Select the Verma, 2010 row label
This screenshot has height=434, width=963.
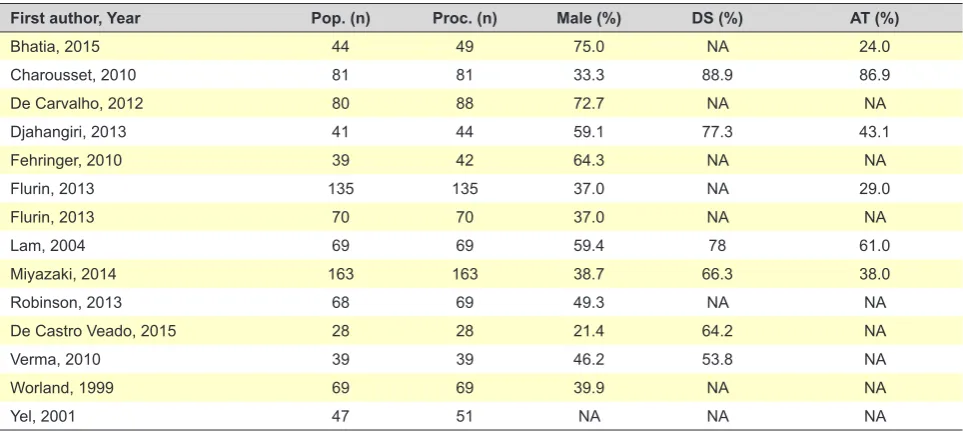coord(55,359)
